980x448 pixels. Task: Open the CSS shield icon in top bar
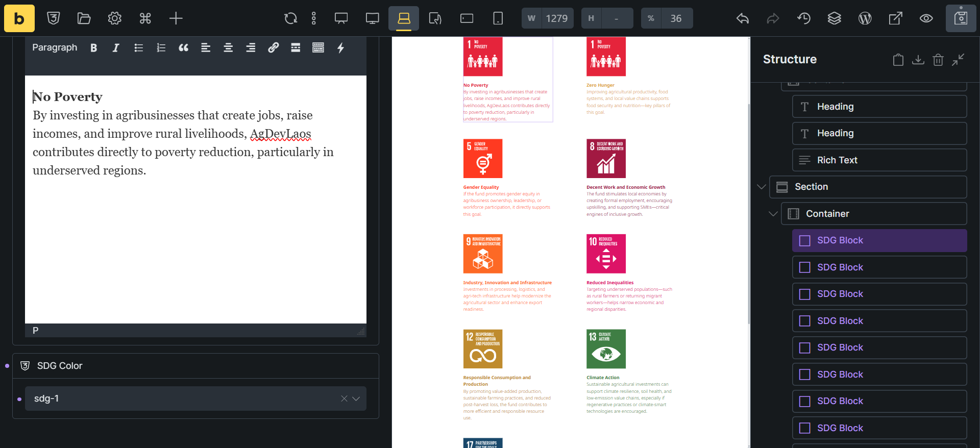point(54,18)
